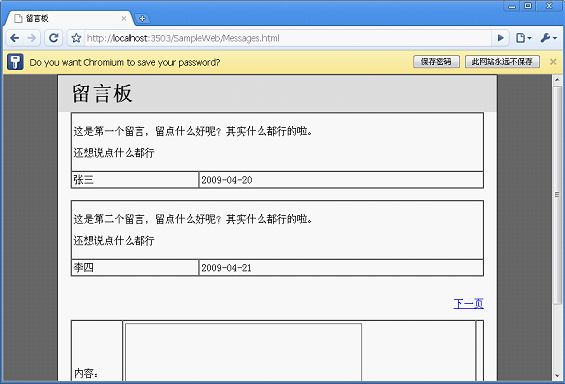This screenshot has width=565, height=384.
Task: Click the key icon in the password infobar
Action: (x=15, y=62)
